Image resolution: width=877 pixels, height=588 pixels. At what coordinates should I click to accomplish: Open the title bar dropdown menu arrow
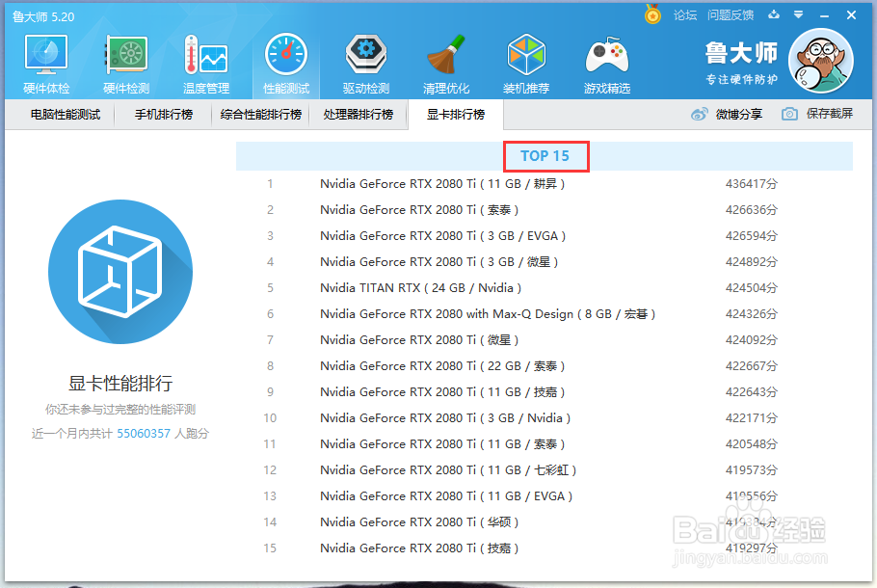tap(799, 14)
